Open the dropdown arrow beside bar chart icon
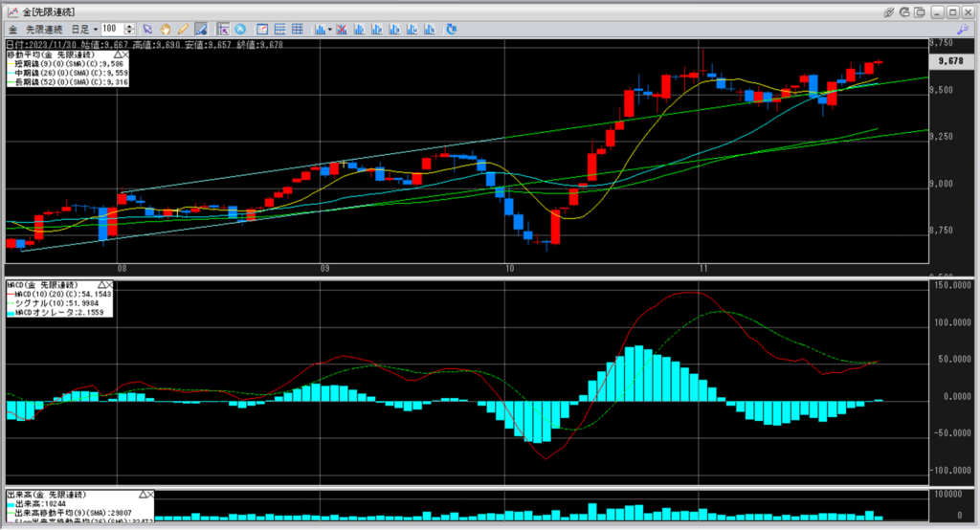980x530 pixels. coord(329,30)
